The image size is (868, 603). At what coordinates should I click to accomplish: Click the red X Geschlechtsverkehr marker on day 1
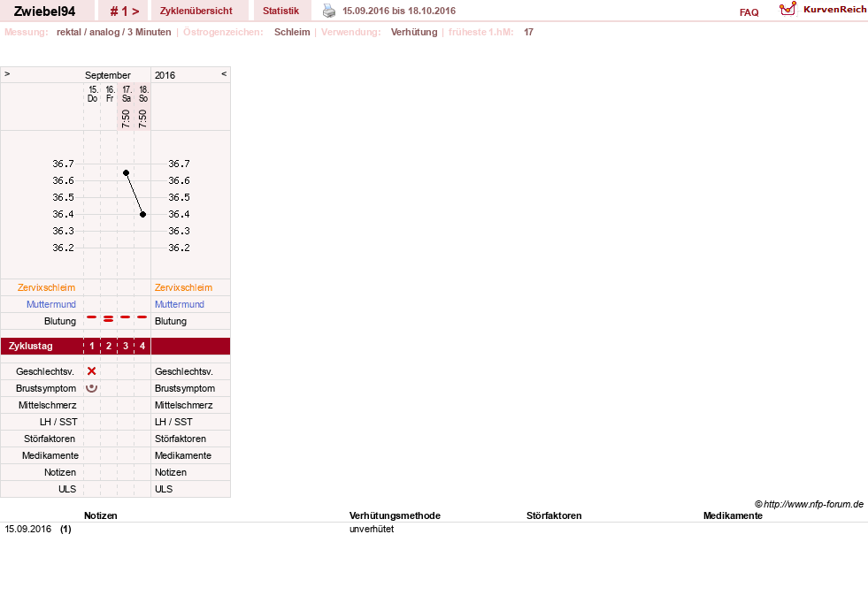[x=92, y=371]
